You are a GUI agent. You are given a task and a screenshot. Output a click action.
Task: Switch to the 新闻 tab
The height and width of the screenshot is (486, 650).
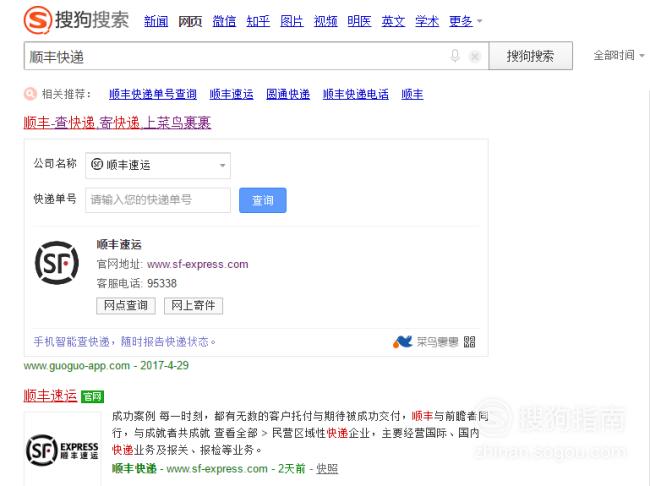coord(156,21)
